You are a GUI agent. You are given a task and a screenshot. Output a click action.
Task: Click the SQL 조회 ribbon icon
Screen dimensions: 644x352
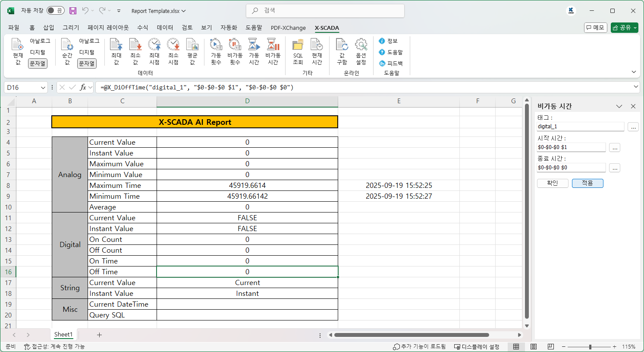pos(298,51)
